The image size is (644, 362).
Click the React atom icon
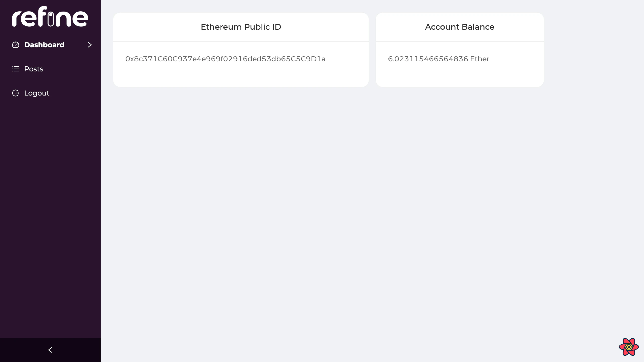[x=629, y=347]
